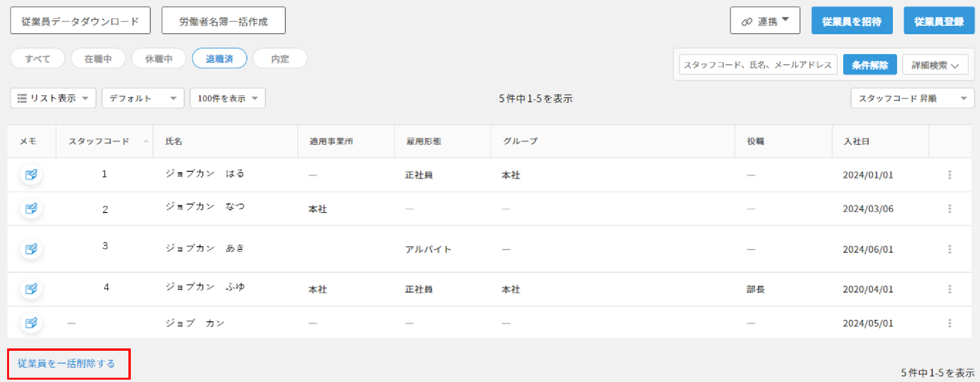Open memo icon for ジョブカン ふゆ
Viewport: 980px width, 382px height.
[x=31, y=289]
